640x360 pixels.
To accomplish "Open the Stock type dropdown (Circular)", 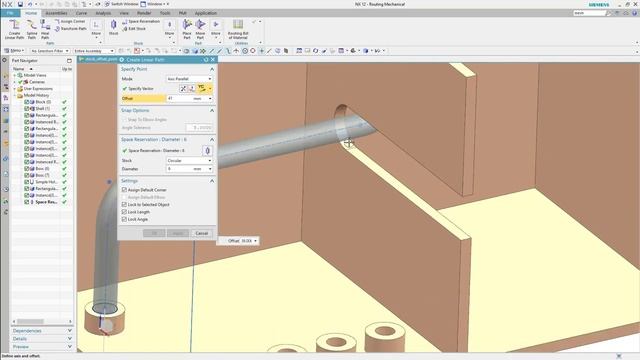I will [x=189, y=160].
